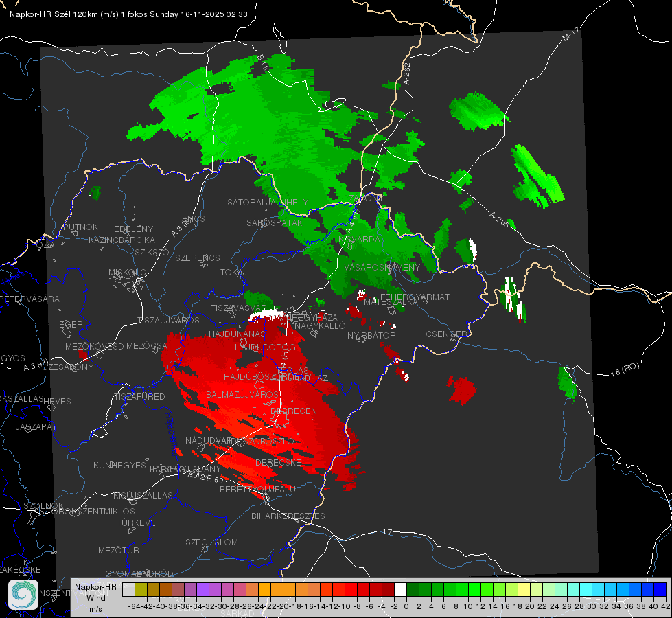Click the FEHERGYARMAT town label
Screen dimensions: 672x618
415,297
